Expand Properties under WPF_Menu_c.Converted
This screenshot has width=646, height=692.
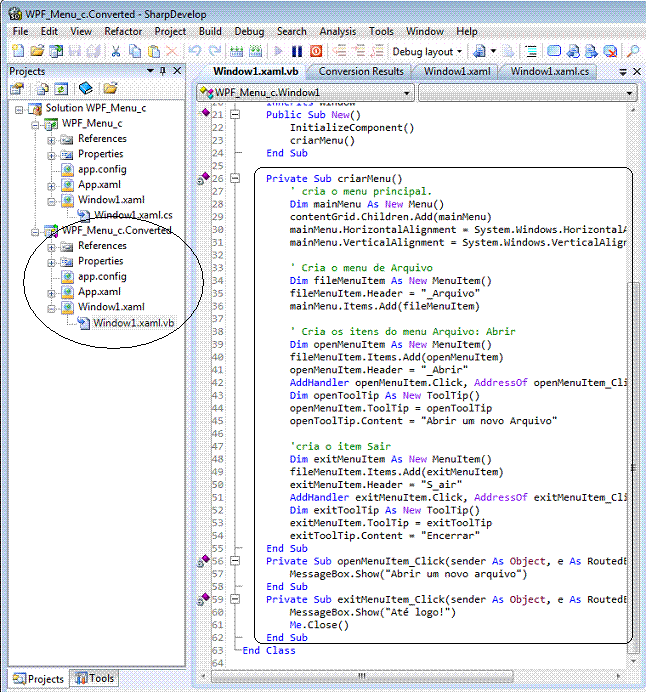[x=51, y=262]
